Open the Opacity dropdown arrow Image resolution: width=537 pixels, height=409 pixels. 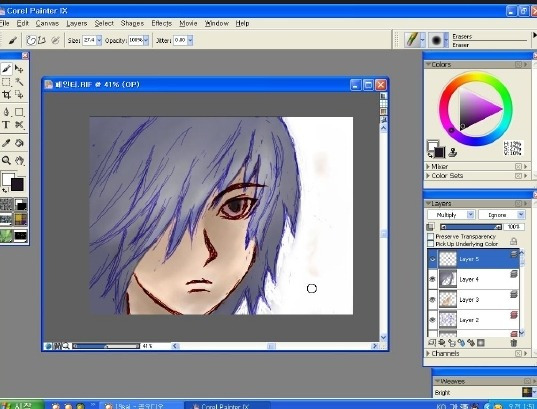146,40
